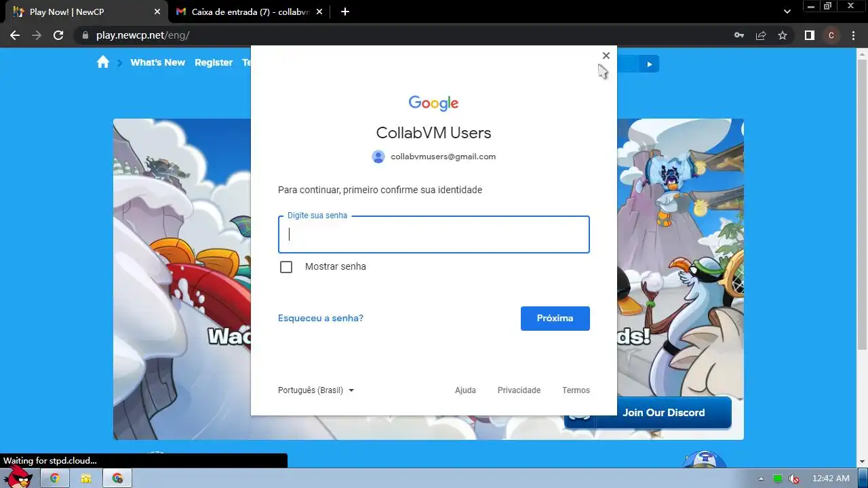Image resolution: width=868 pixels, height=488 pixels.
Task: Click the show desktop button
Action: [x=863, y=479]
